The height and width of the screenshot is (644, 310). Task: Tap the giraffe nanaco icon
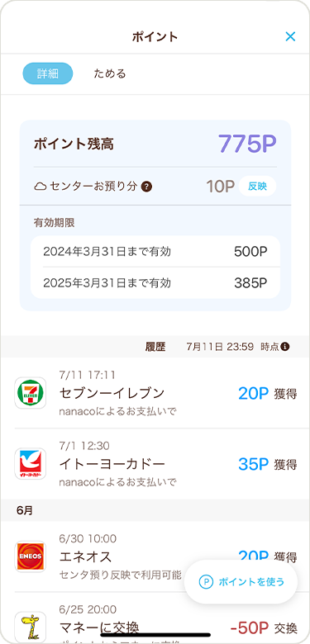(31, 627)
